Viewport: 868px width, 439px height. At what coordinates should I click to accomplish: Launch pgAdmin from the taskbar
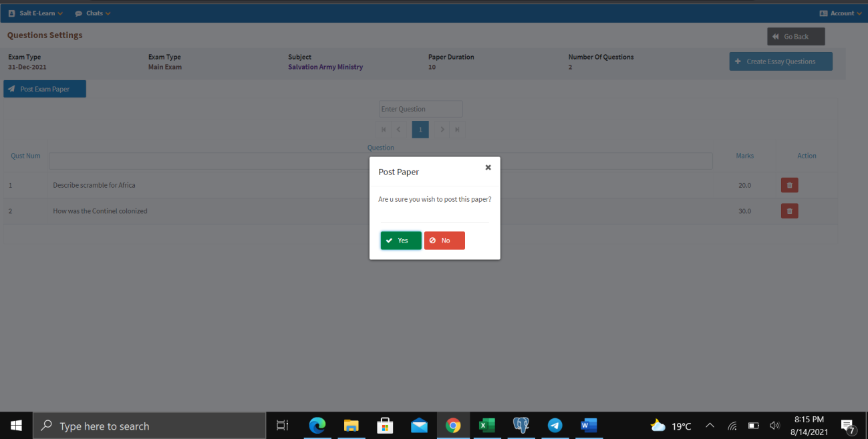point(521,425)
